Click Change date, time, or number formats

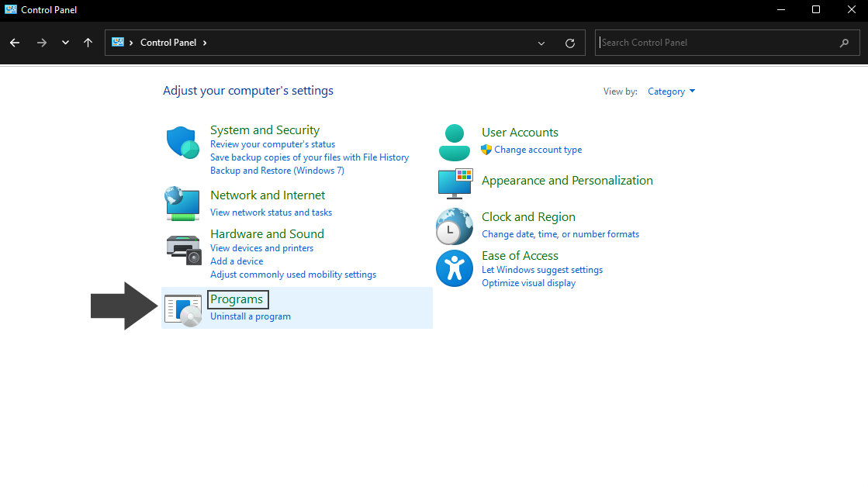pos(560,234)
